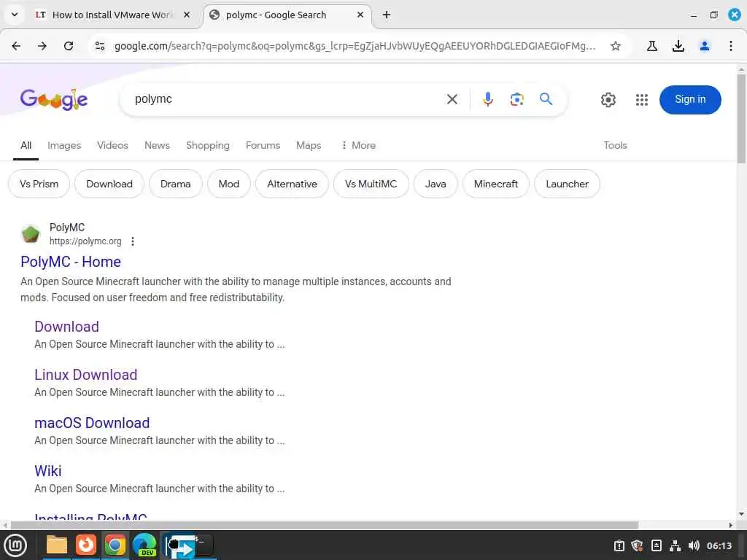The width and height of the screenshot is (747, 560).
Task: Select the Download suggestion chip
Action: click(x=109, y=184)
